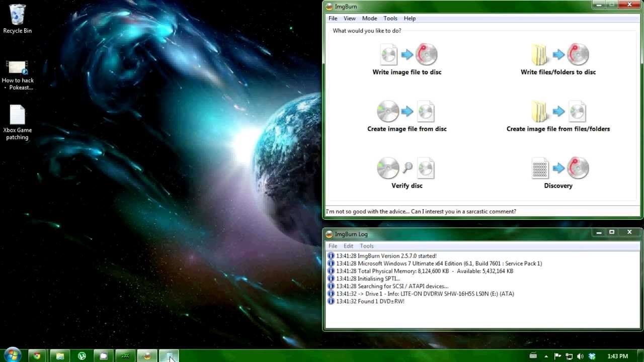
Task: Open the Recycle Bin desktop icon
Action: click(17, 19)
